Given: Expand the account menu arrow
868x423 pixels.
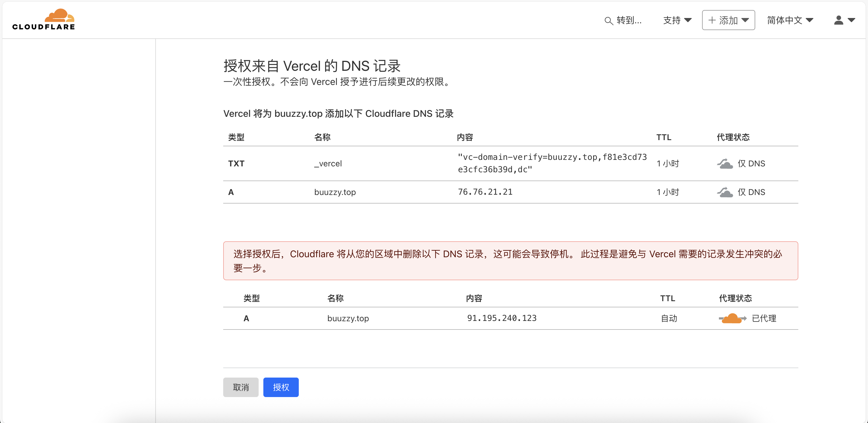Looking at the screenshot, I should click(x=851, y=20).
